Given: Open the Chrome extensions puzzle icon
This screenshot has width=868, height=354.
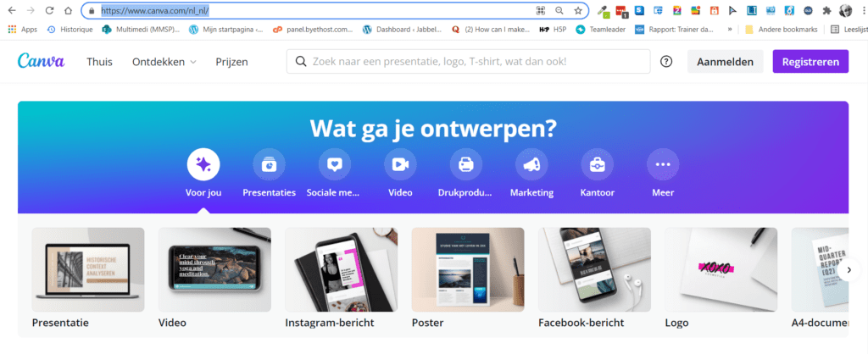Looking at the screenshot, I should [x=827, y=10].
